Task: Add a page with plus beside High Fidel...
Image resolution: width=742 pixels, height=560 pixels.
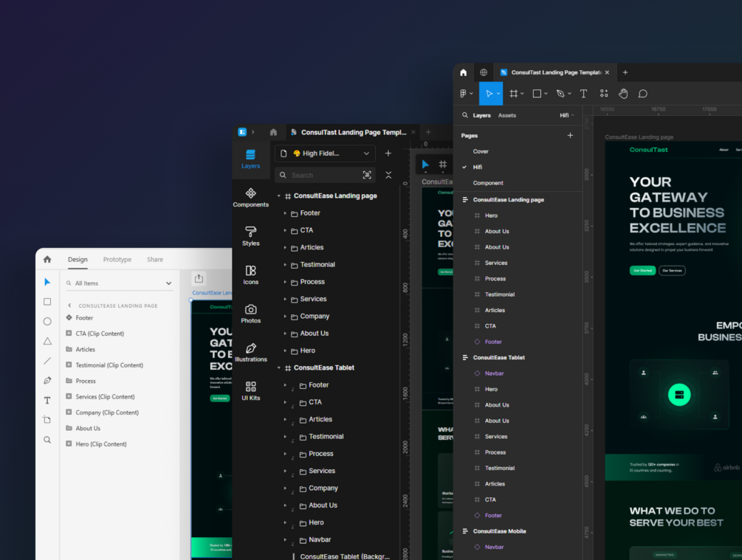Action: [x=388, y=153]
